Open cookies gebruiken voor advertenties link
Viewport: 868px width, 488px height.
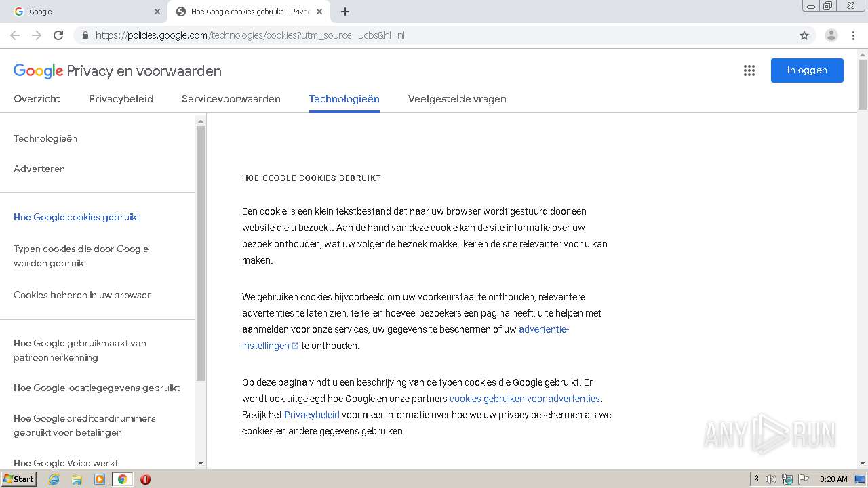[x=524, y=399]
